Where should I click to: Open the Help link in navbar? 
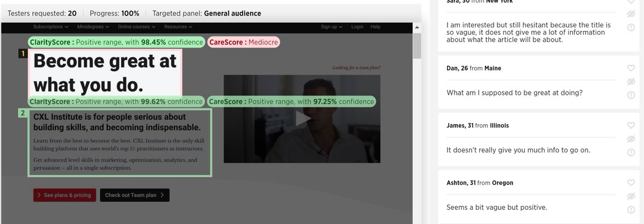(375, 27)
